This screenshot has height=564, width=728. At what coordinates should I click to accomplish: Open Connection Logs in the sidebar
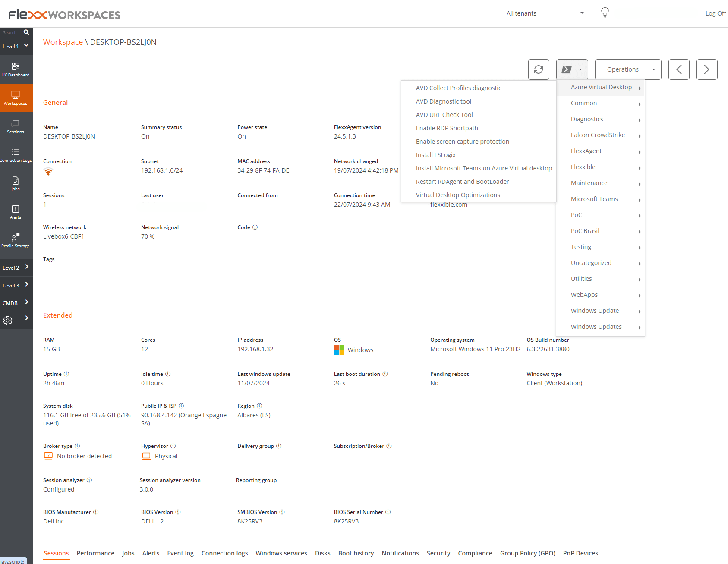16,155
